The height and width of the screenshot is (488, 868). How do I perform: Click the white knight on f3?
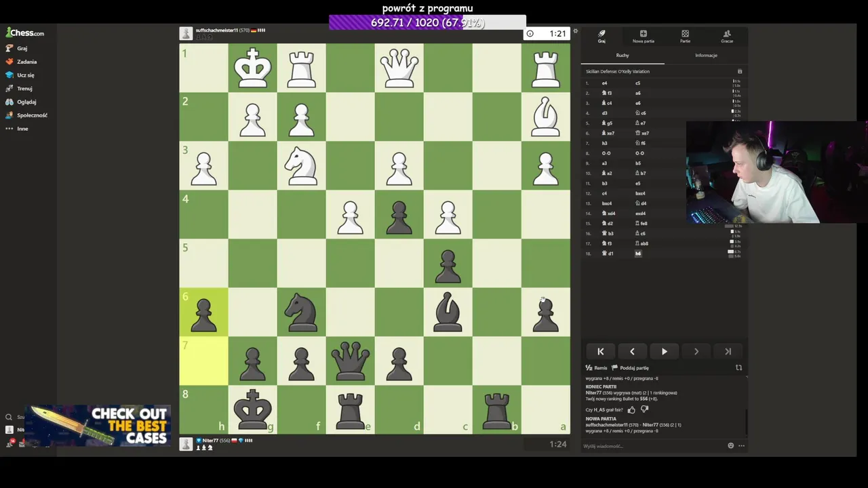(x=302, y=165)
